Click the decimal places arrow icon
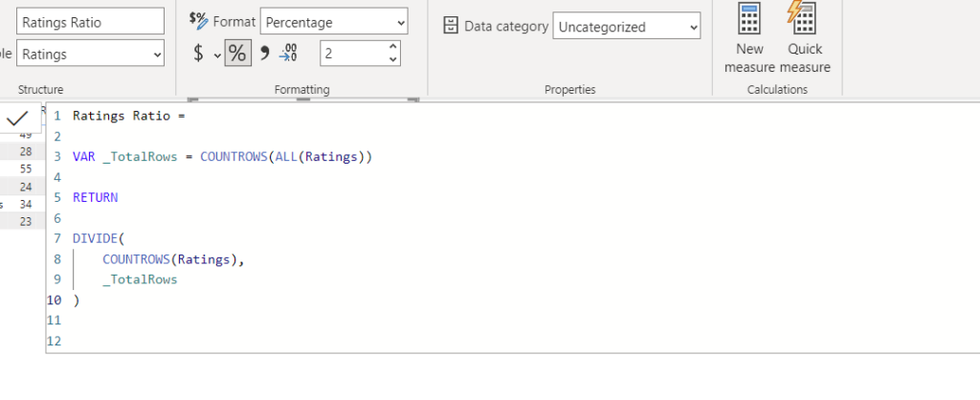This screenshot has width=980, height=400. [x=290, y=54]
